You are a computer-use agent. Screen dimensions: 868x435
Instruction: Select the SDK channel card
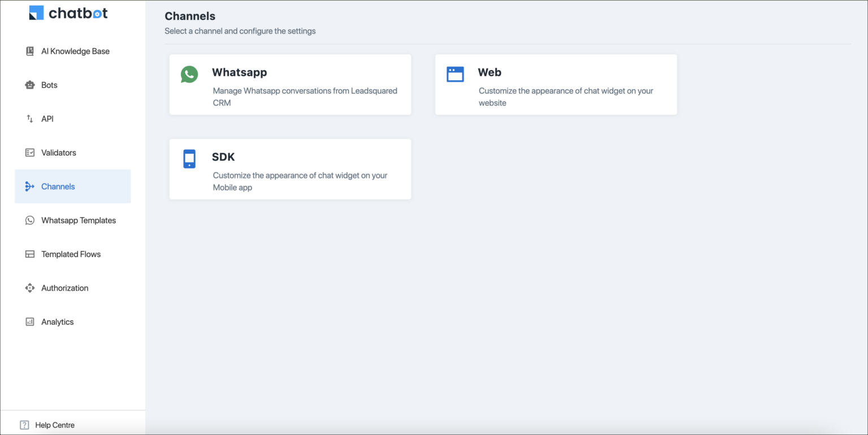point(290,169)
